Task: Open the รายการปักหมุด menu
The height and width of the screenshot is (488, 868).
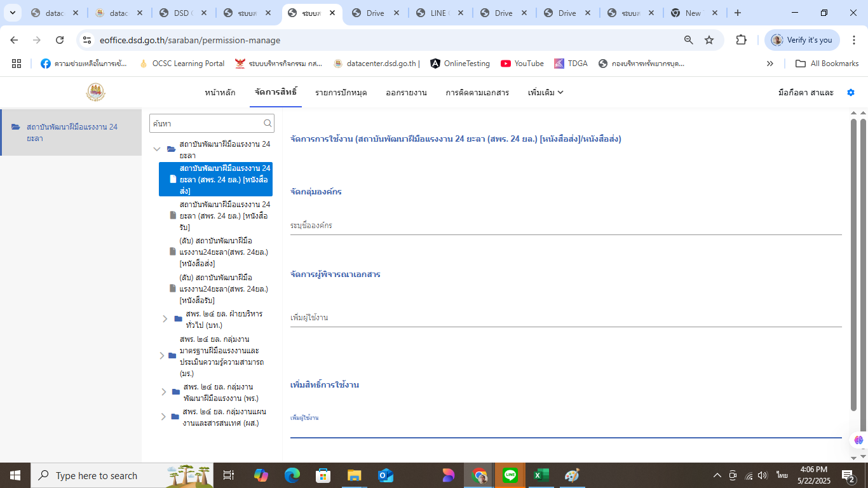Action: pyautogui.click(x=341, y=93)
